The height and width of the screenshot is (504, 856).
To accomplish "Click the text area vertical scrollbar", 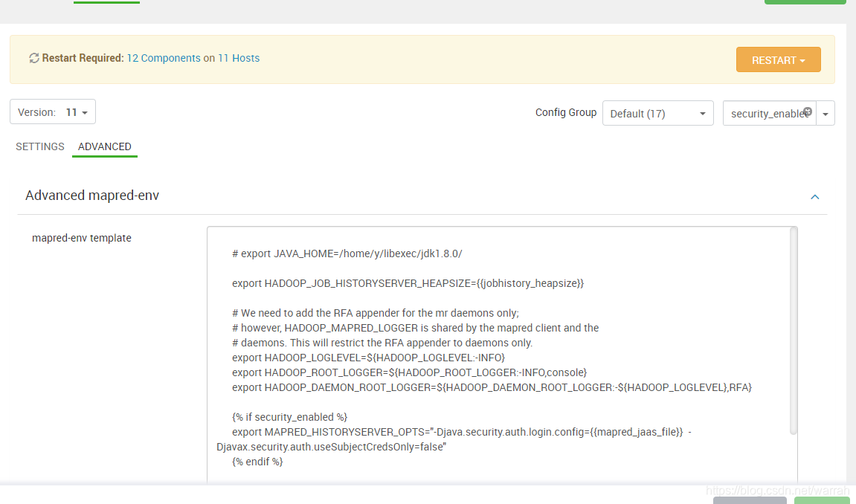I will 794,331.
